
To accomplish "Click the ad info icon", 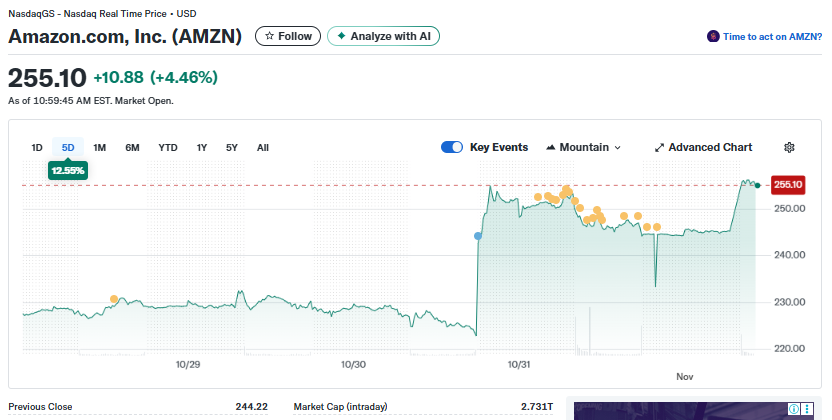I will pos(793,408).
